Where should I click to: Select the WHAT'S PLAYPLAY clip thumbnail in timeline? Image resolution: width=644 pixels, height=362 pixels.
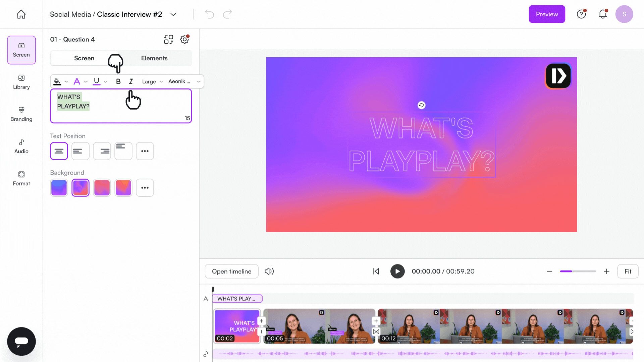pos(237,326)
